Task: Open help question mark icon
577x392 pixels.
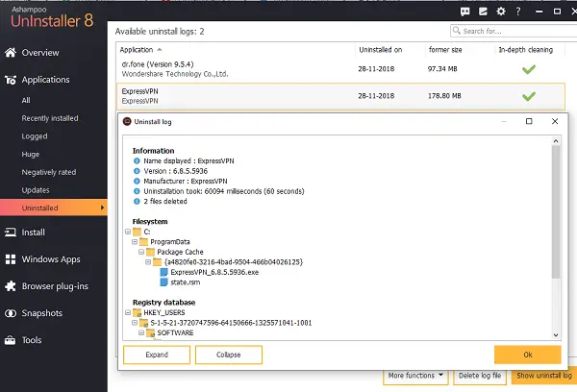Action: pos(518,12)
